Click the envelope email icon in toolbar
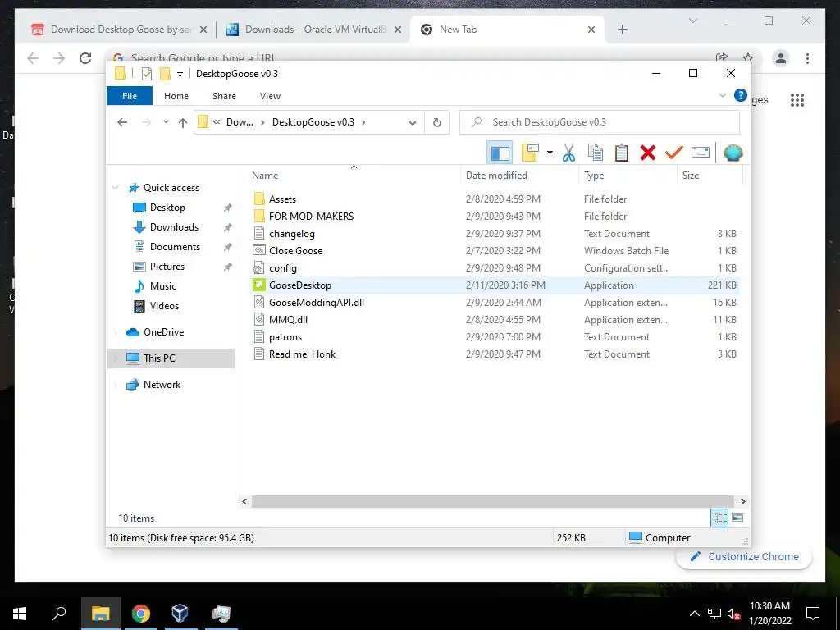Image resolution: width=840 pixels, height=630 pixels. [701, 153]
